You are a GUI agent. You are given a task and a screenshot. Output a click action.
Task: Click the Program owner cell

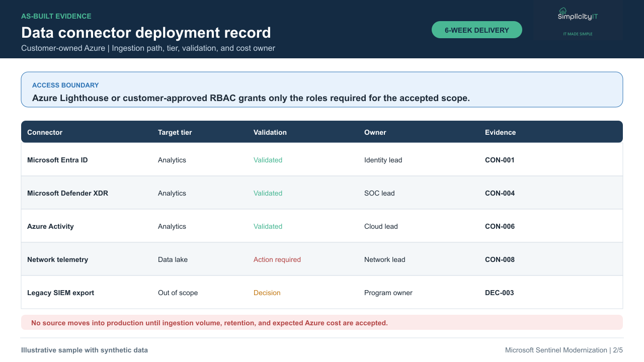[388, 293]
